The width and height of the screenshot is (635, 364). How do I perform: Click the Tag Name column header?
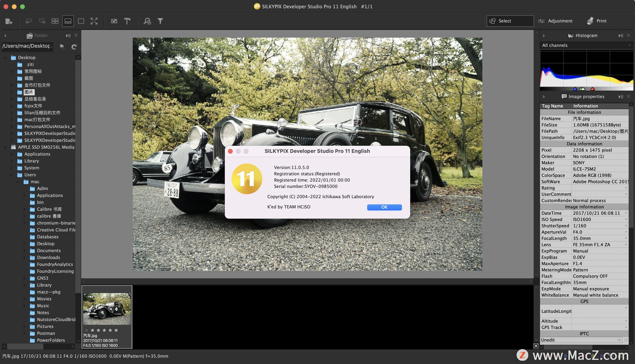pyautogui.click(x=556, y=106)
